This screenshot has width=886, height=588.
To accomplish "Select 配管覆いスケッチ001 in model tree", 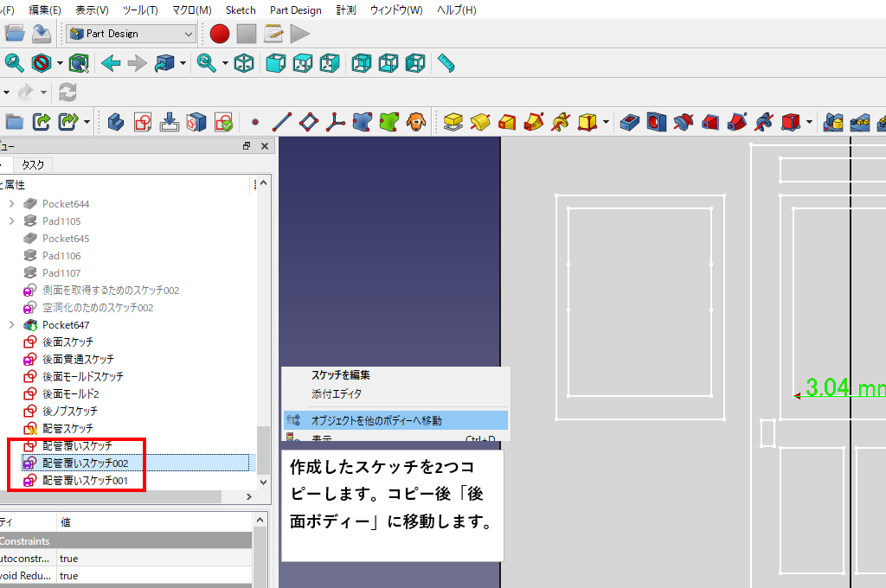I will point(85,481).
